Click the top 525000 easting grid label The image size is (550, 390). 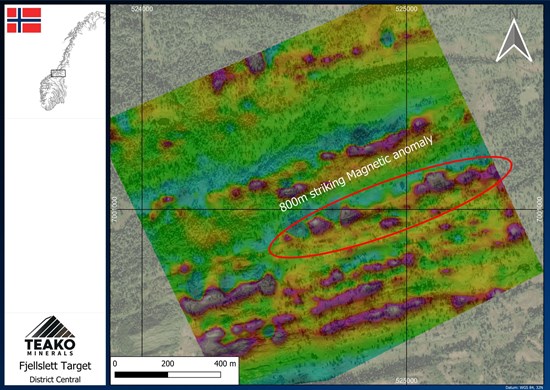pyautogui.click(x=407, y=9)
